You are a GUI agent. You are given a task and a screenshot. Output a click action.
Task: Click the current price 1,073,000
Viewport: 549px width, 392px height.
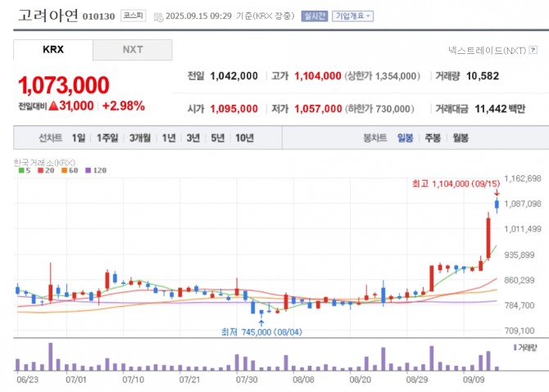(x=63, y=85)
